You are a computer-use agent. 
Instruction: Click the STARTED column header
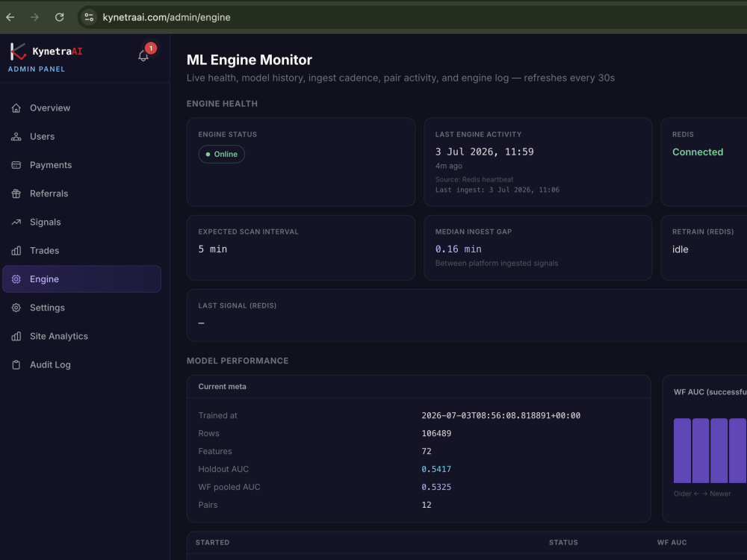point(212,542)
